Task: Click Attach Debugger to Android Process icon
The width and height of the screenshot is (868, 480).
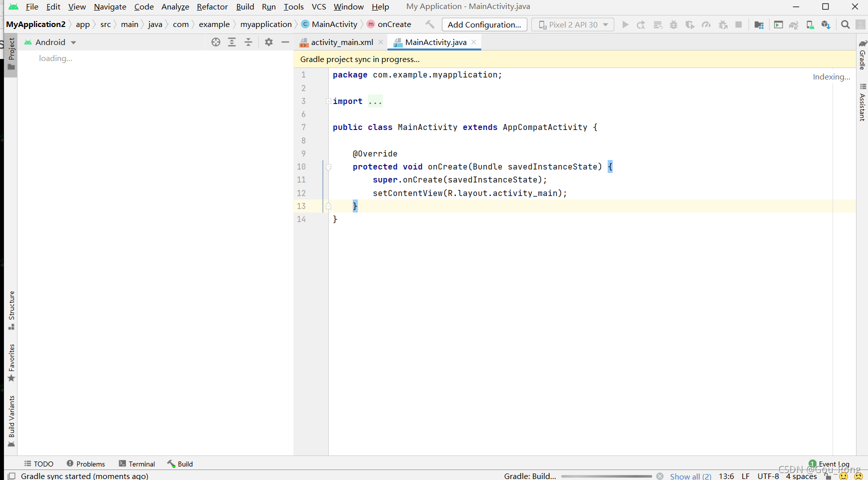Action: [723, 24]
